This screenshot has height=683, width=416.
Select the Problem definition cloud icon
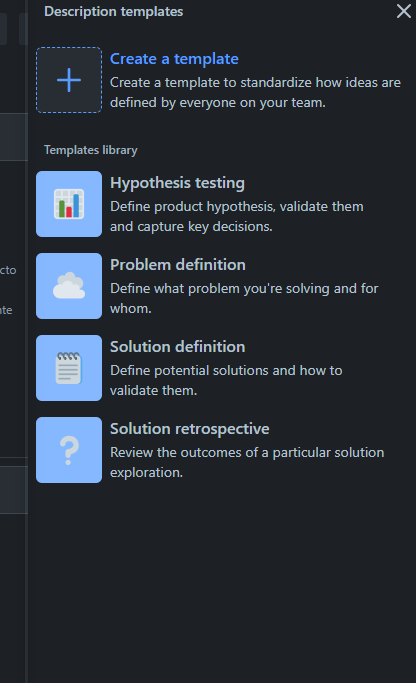click(x=69, y=286)
